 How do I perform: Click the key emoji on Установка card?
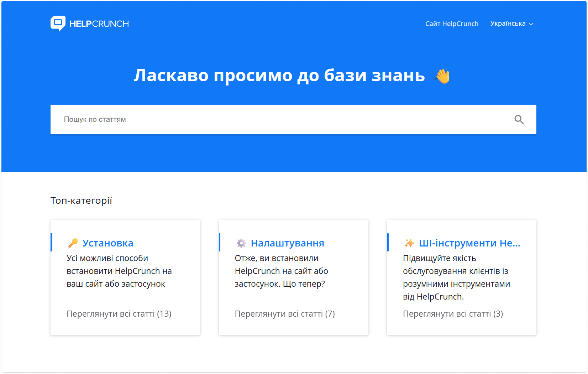(x=73, y=243)
